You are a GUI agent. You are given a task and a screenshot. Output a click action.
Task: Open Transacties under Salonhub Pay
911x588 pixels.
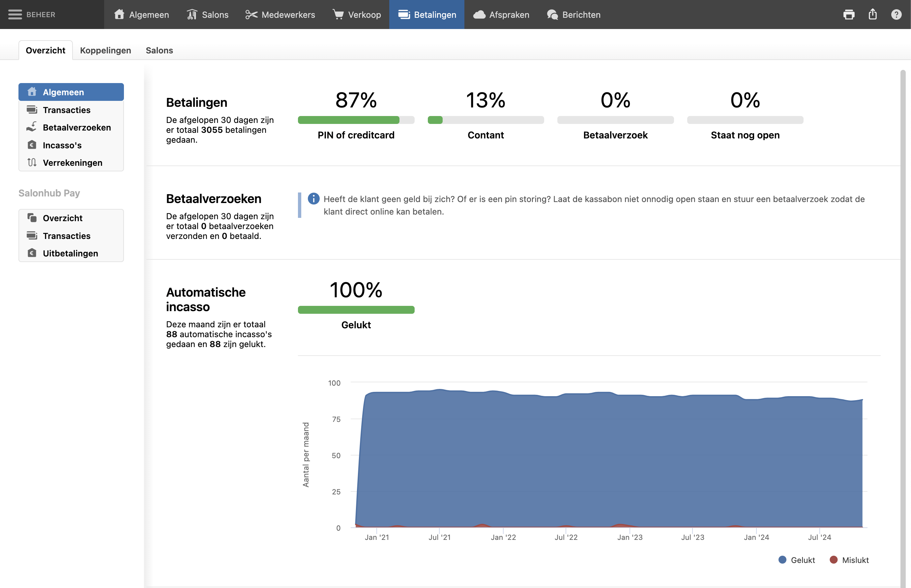tap(67, 236)
